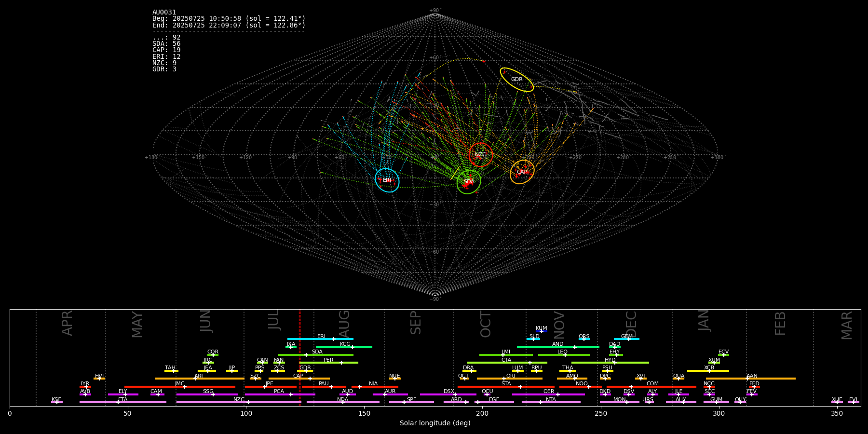868x434 pixels.
Task: Click the pink SPE shower bar
Action: [x=411, y=402]
